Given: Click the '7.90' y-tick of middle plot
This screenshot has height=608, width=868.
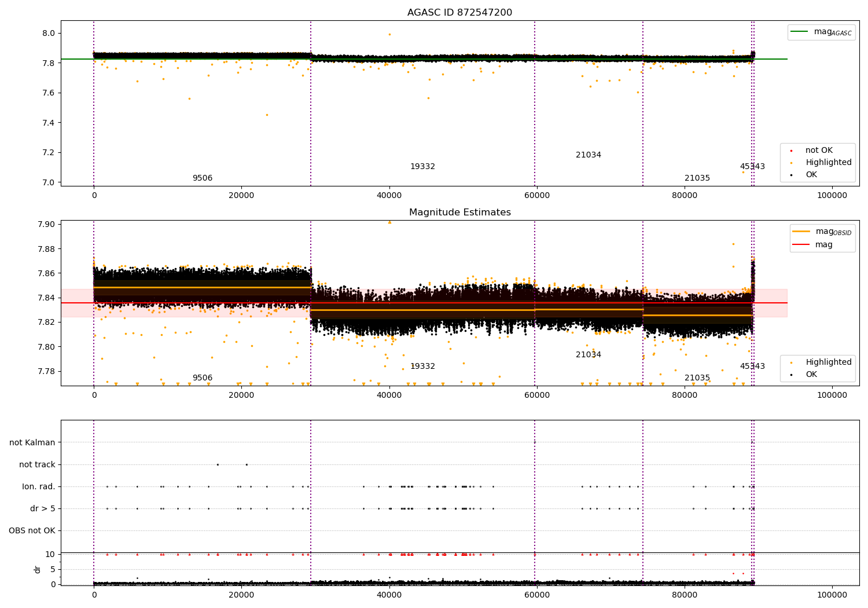Looking at the screenshot, I should pyautogui.click(x=46, y=225).
